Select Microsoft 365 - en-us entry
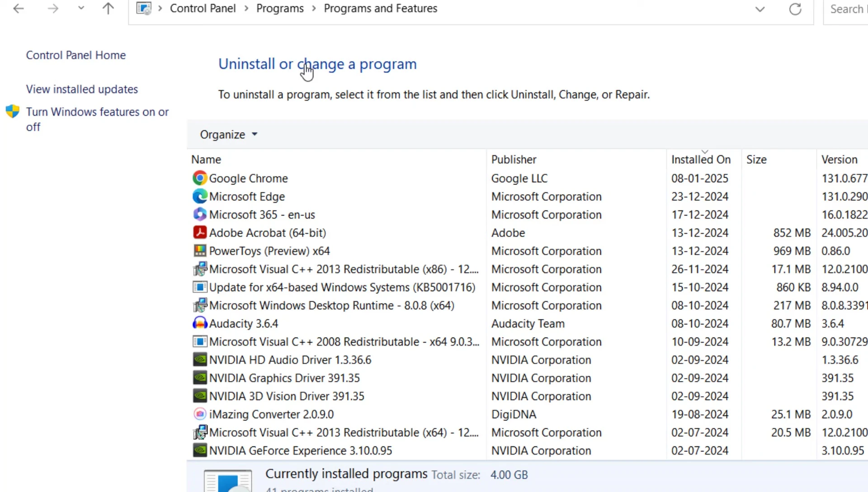Screen dimensions: 868x492 (x=262, y=214)
